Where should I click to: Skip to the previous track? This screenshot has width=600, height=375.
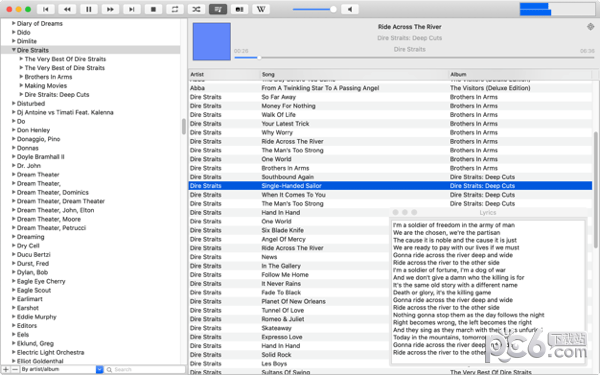tap(46, 9)
